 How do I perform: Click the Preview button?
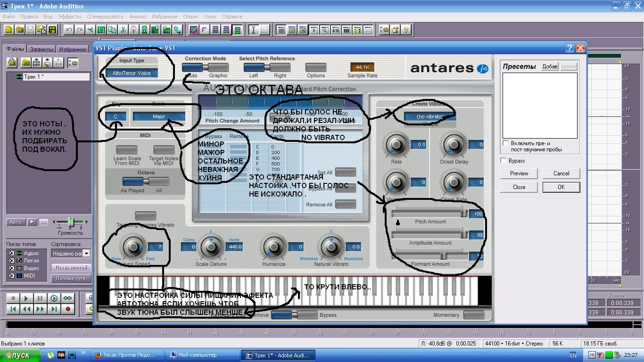pos(519,173)
